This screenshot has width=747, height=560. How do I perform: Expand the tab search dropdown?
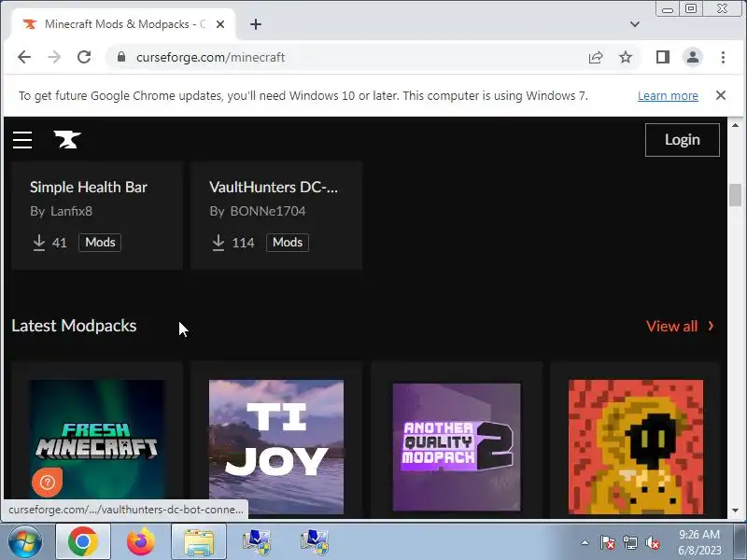point(635,24)
